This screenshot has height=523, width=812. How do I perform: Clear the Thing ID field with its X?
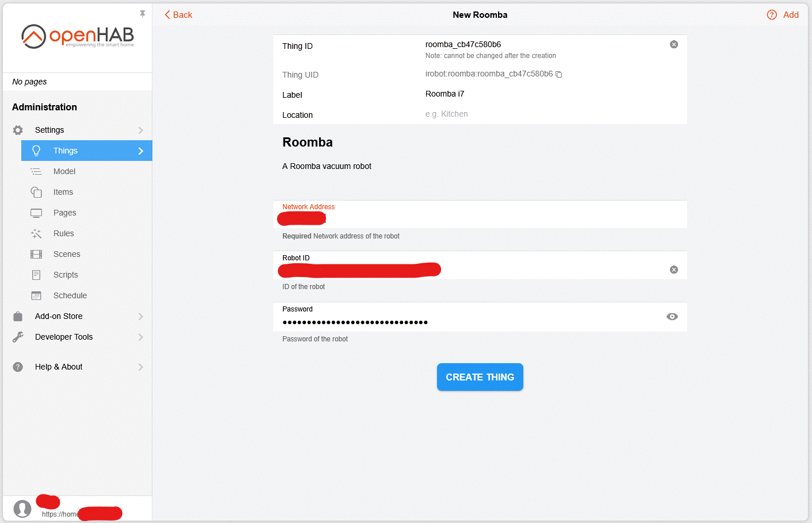(x=673, y=44)
